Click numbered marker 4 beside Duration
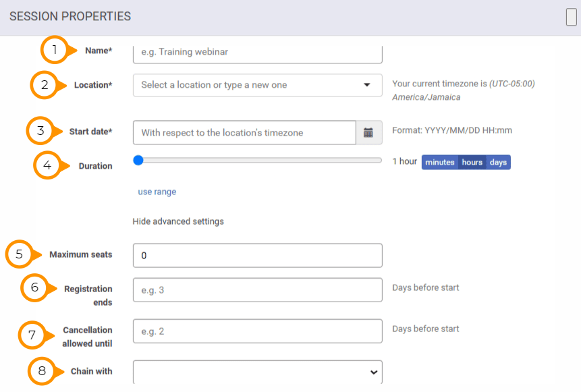 coord(47,165)
